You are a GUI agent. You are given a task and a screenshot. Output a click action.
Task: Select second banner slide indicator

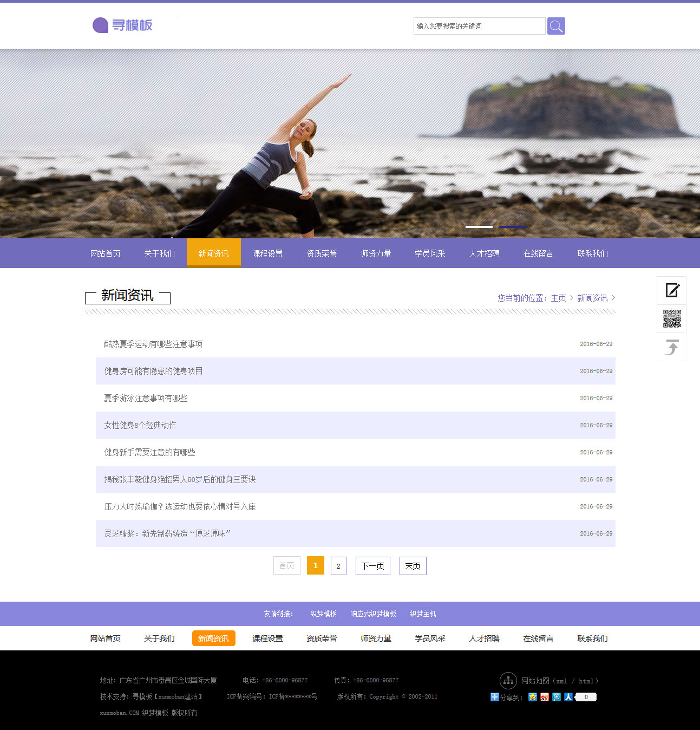click(512, 227)
